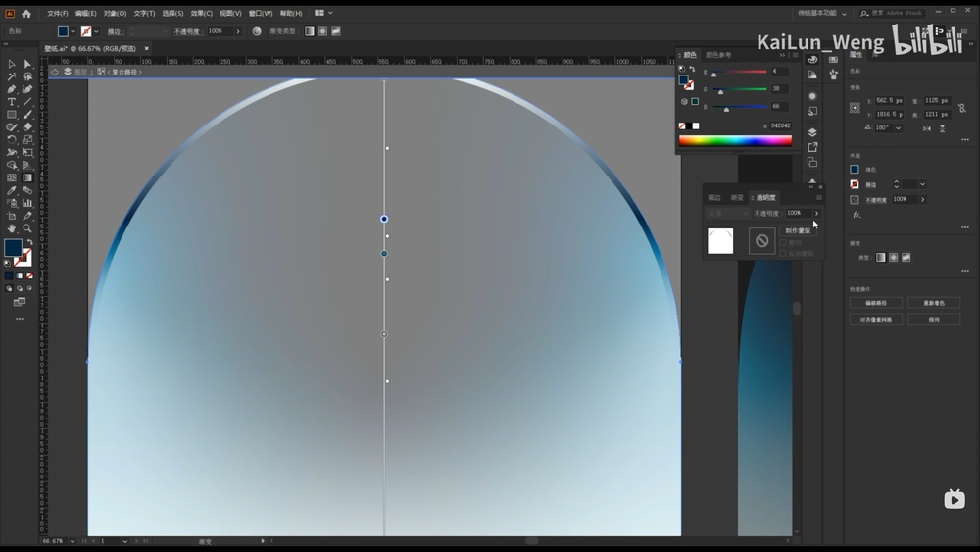
Task: Open stroke weight dropdown in Properties panel
Action: [x=922, y=184]
